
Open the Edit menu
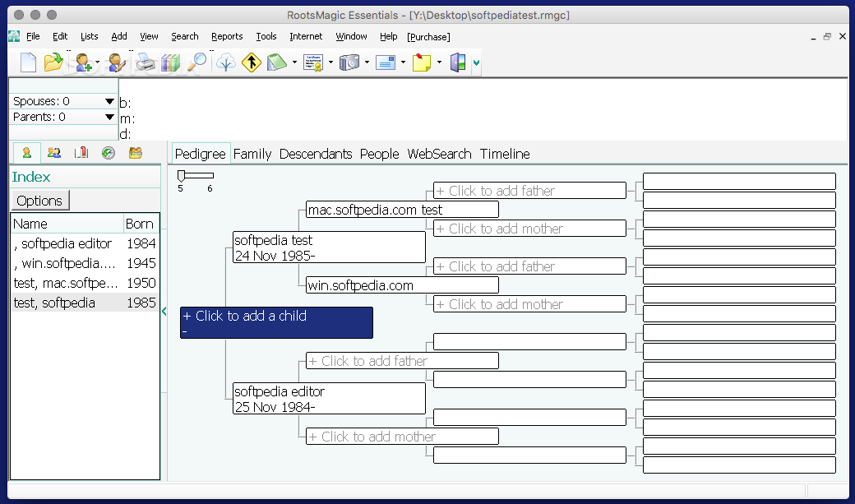click(x=60, y=36)
